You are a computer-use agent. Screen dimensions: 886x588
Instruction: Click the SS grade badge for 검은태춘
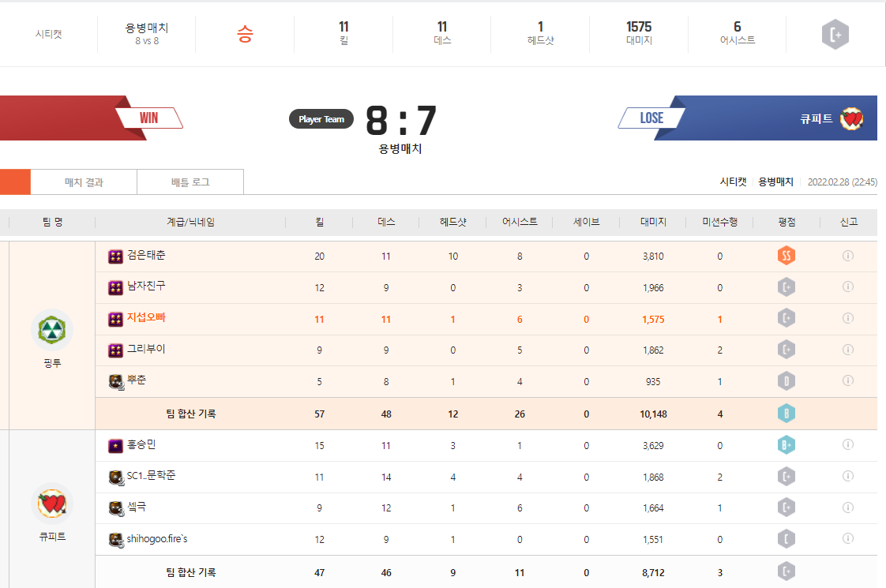coord(785,256)
